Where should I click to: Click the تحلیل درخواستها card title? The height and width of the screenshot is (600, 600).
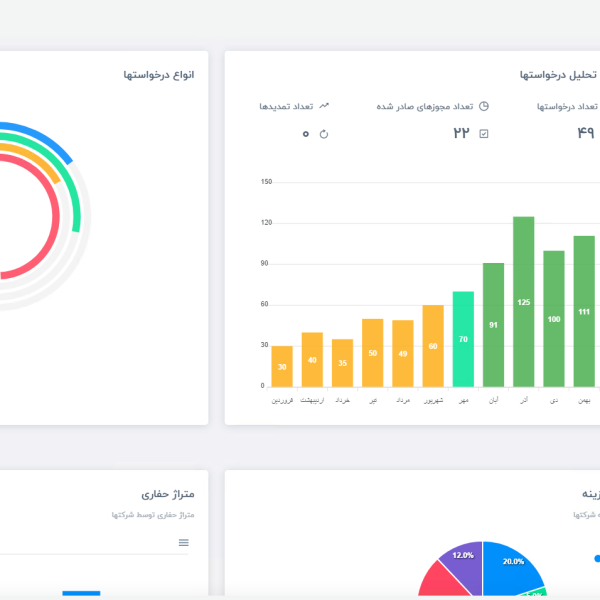pos(556,75)
